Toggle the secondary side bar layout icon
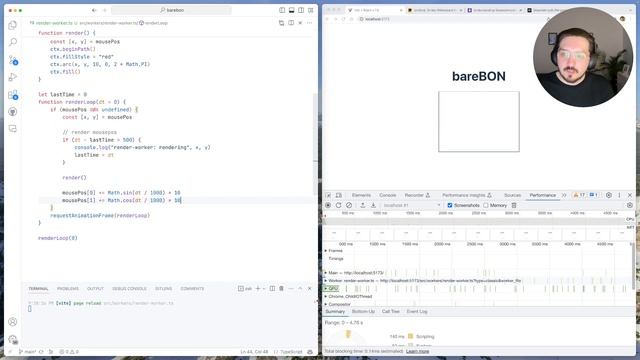Screen dimensions: 640x360 point(301,10)
